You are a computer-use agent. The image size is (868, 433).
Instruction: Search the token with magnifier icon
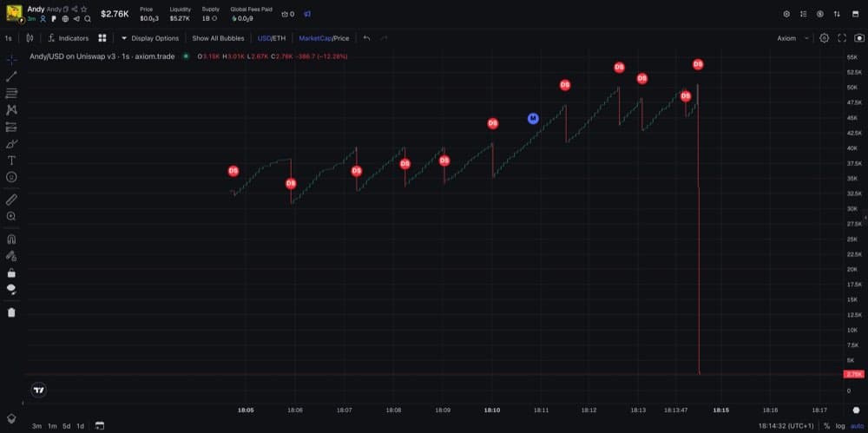pyautogui.click(x=88, y=19)
